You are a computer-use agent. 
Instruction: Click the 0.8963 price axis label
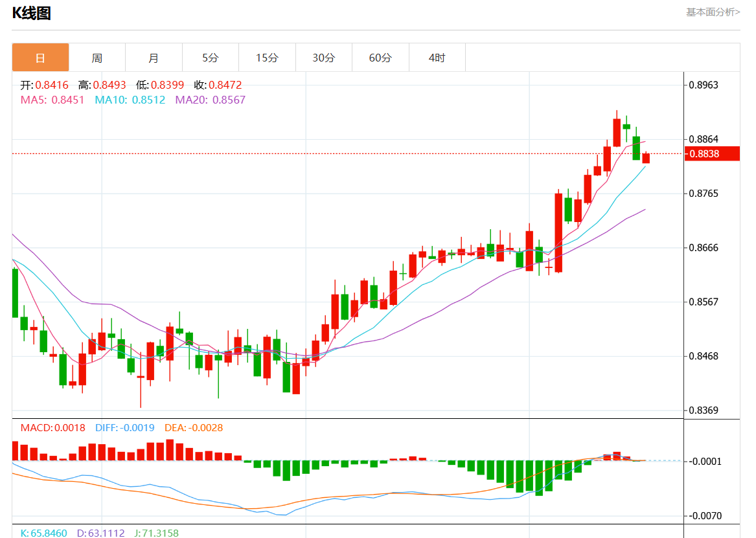[704, 85]
